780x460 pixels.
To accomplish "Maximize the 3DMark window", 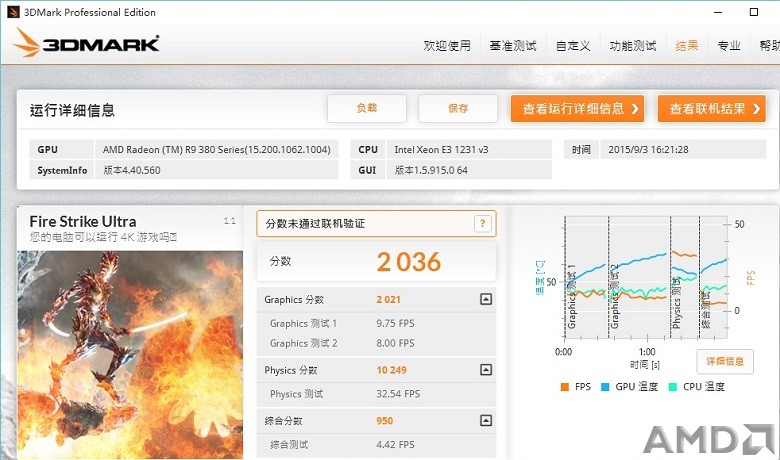I will coord(754,12).
